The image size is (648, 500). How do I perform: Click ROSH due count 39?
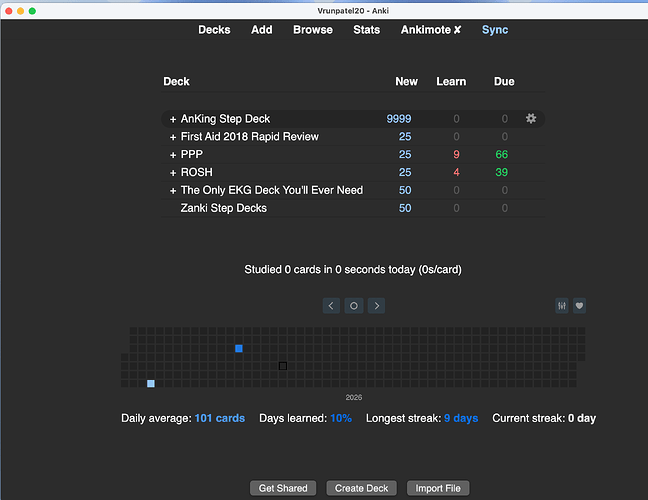(502, 172)
